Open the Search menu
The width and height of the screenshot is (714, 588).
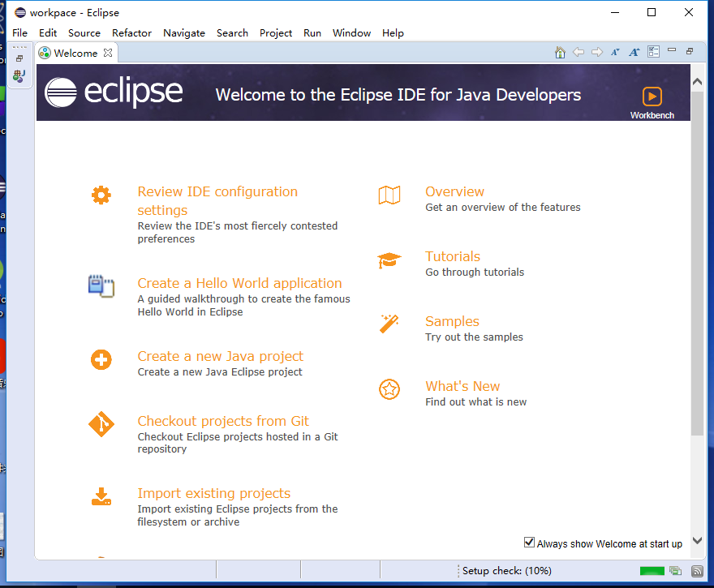(x=232, y=32)
